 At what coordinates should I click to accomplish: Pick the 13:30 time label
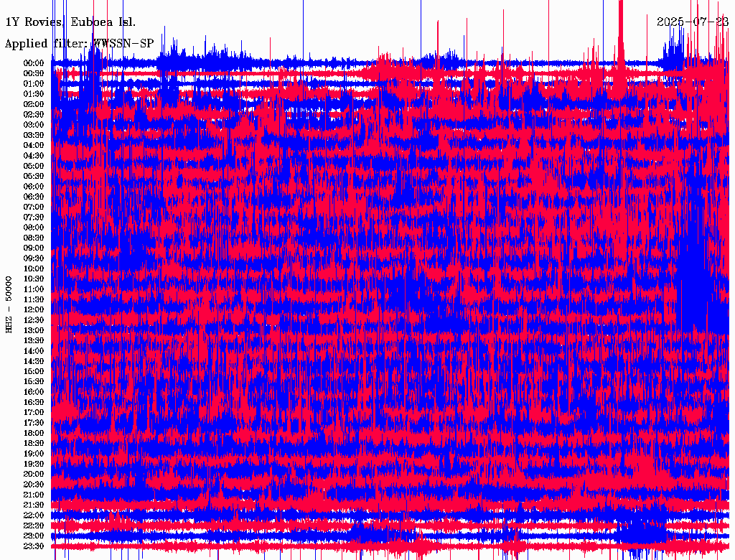(x=34, y=340)
